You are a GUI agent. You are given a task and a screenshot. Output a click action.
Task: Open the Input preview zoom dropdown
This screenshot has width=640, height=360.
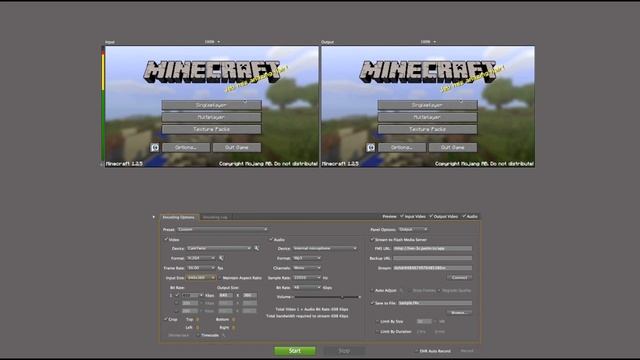212,42
